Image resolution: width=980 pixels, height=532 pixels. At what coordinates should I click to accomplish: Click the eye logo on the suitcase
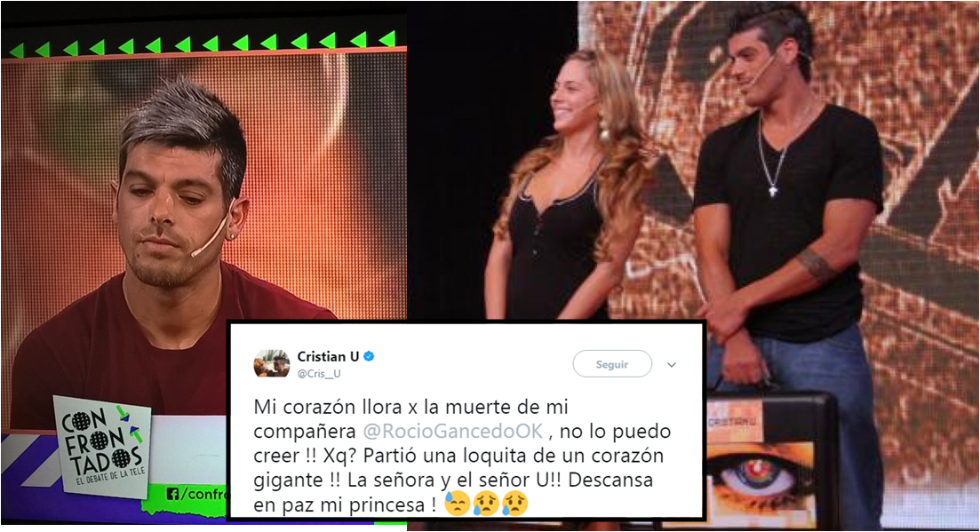click(x=755, y=476)
